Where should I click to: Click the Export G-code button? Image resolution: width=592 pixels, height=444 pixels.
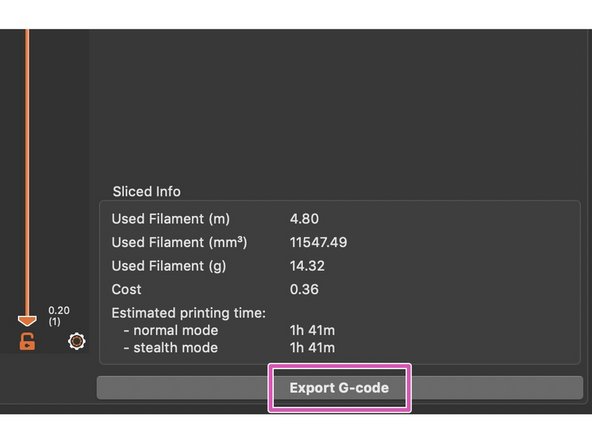click(x=339, y=388)
